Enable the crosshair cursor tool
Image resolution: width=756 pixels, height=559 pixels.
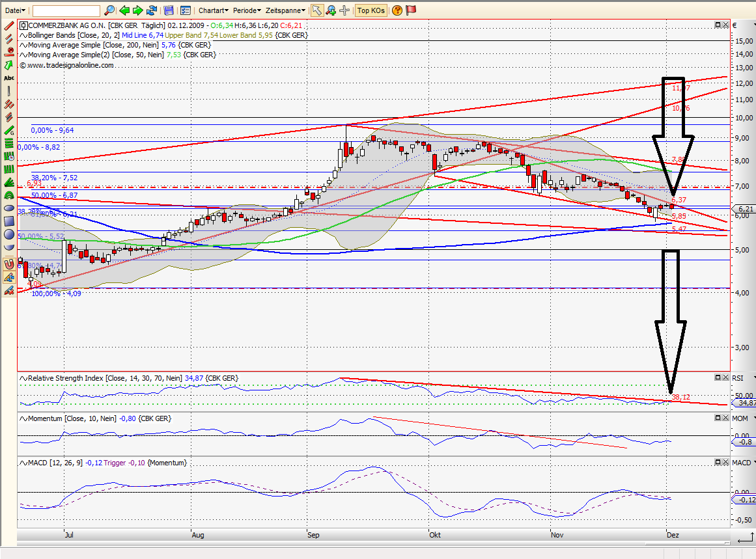point(344,10)
